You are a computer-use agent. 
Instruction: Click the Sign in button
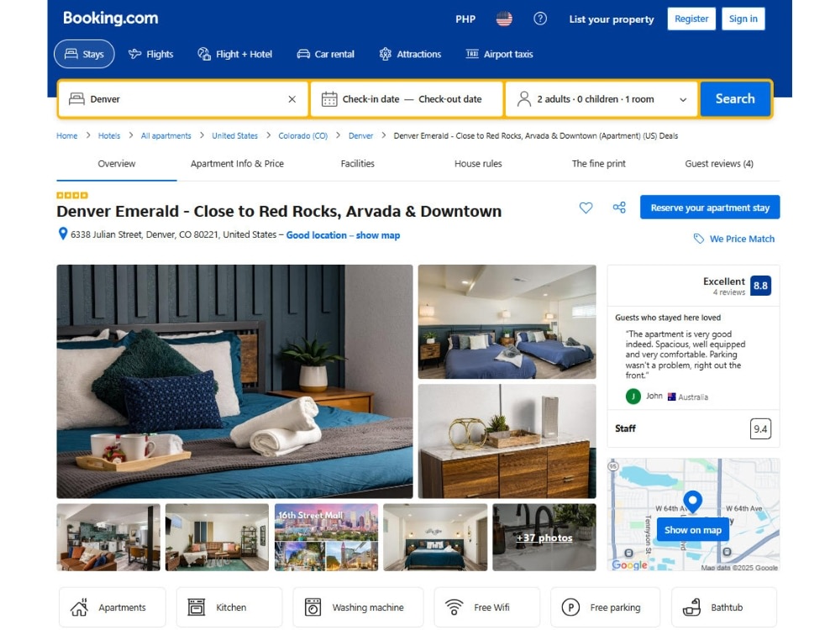743,18
